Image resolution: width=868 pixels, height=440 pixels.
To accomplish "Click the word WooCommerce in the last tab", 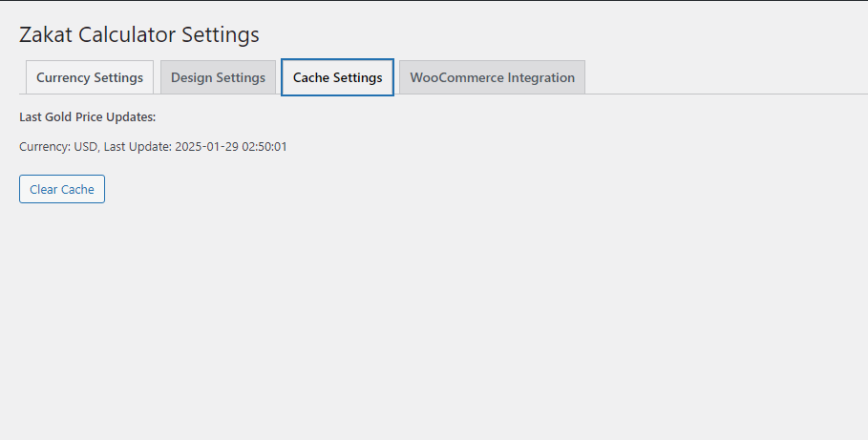I will pyautogui.click(x=456, y=77).
